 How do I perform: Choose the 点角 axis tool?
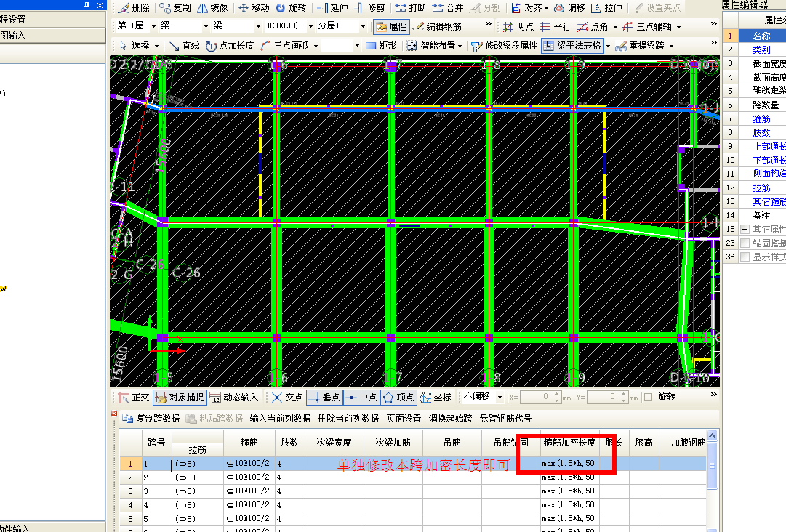coord(593,27)
